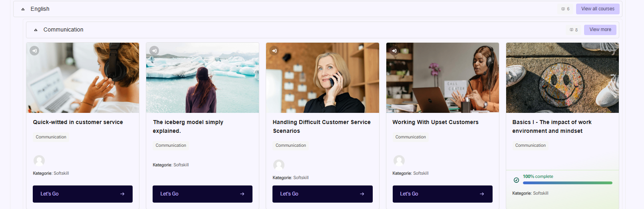The height and width of the screenshot is (209, 644).
Task: Click enroll icon on iceberg model image
Action: coord(154,51)
